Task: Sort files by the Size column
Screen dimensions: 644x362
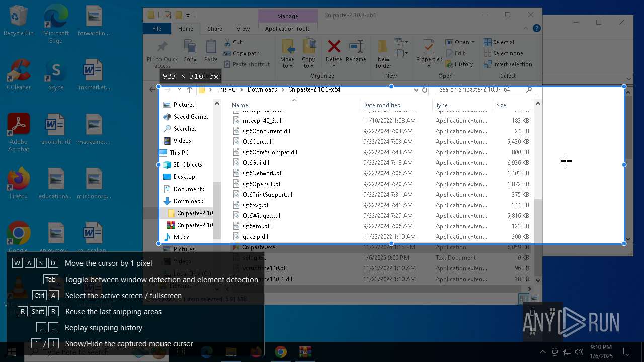Action: coord(512,105)
